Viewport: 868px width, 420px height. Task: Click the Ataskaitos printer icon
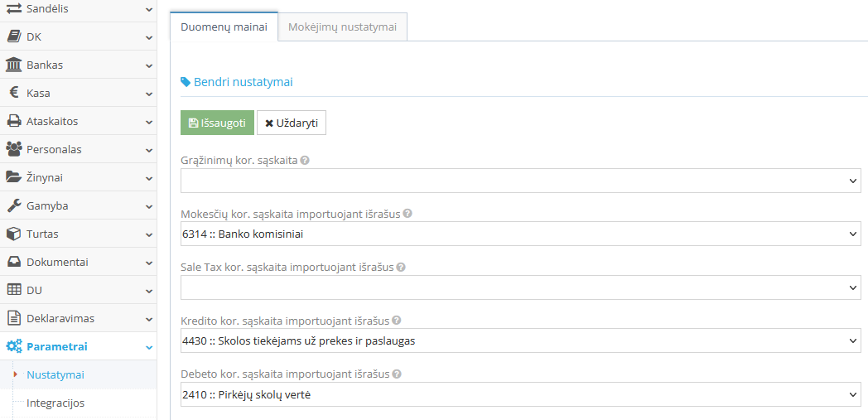pos(14,121)
